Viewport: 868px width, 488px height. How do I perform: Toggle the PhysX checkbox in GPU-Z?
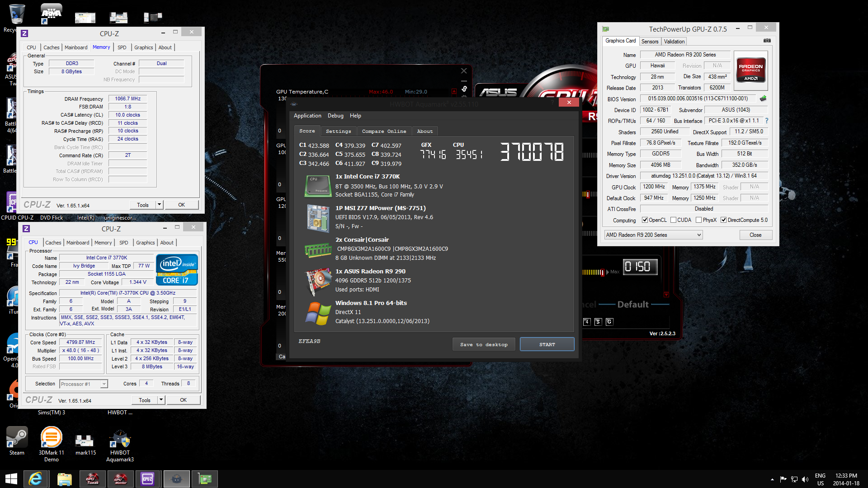click(x=698, y=220)
